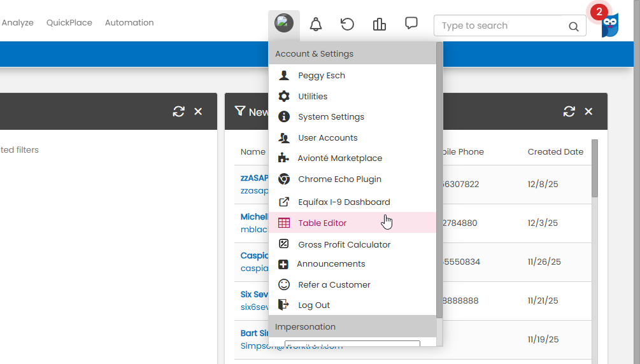Open the Bart Simpson talent link
Viewport: 640px width, 364px height.
point(254,333)
